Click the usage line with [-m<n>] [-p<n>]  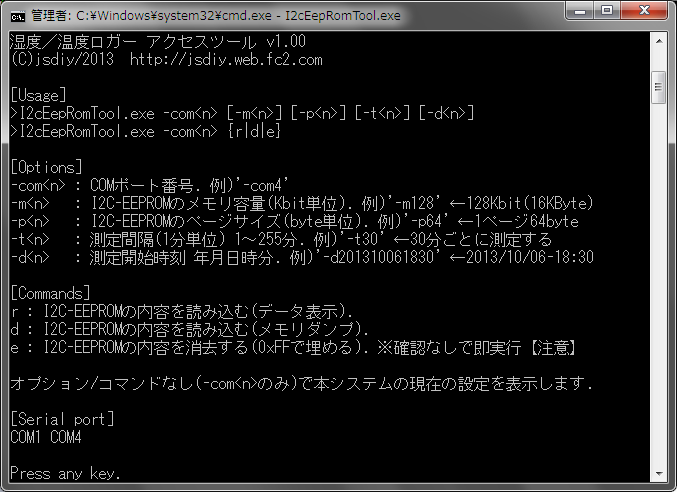pos(242,113)
